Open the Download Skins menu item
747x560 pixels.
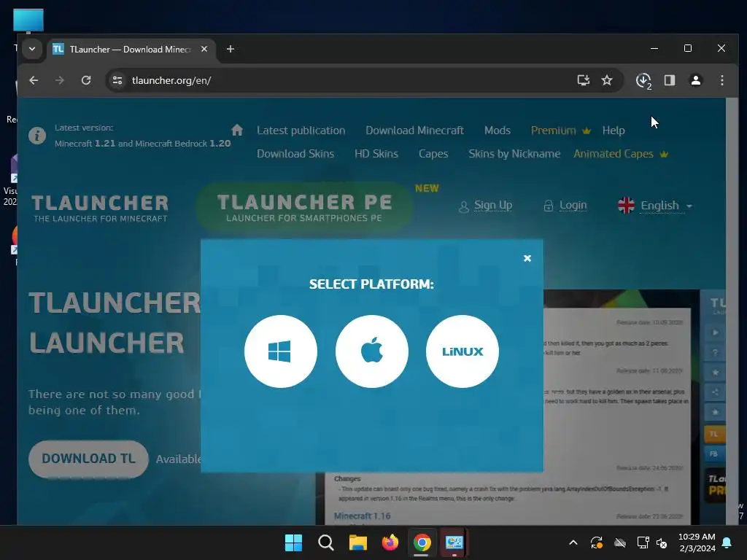[x=295, y=154]
